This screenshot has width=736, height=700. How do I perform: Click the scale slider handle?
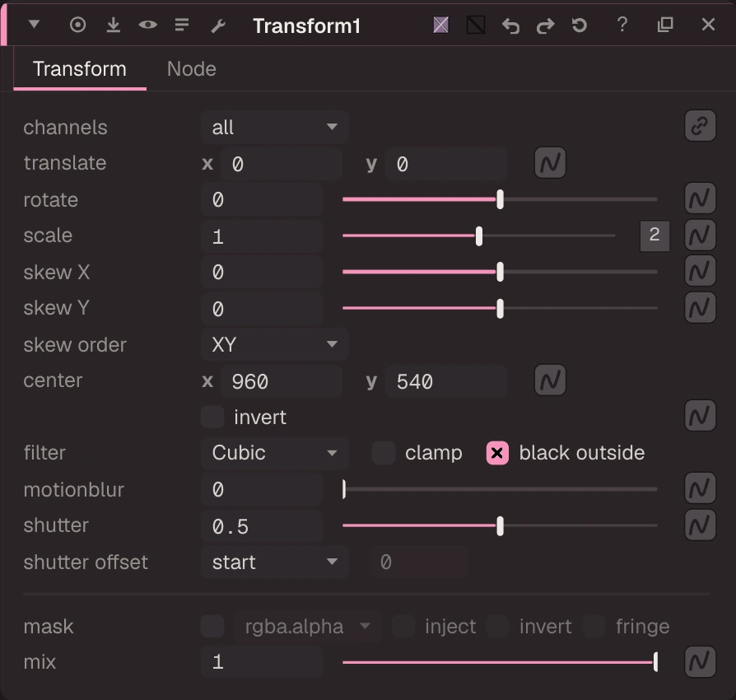click(x=479, y=236)
